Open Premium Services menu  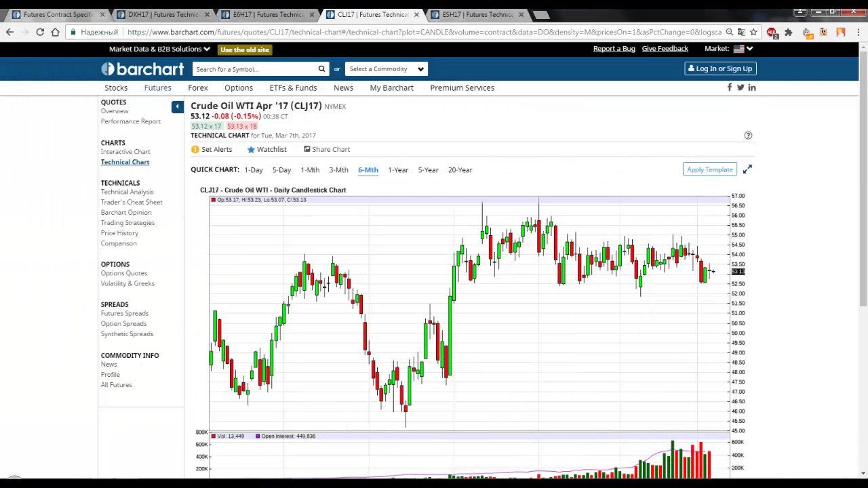pyautogui.click(x=462, y=87)
